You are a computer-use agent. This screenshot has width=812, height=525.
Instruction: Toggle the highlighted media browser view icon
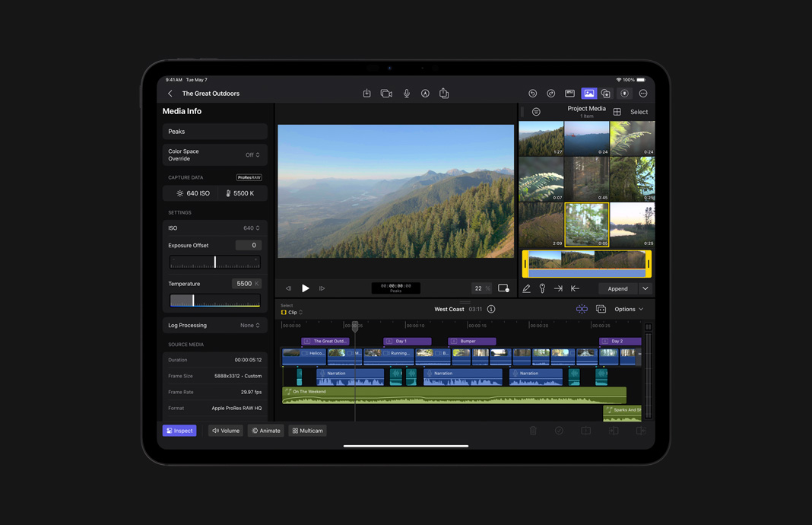[x=588, y=93]
